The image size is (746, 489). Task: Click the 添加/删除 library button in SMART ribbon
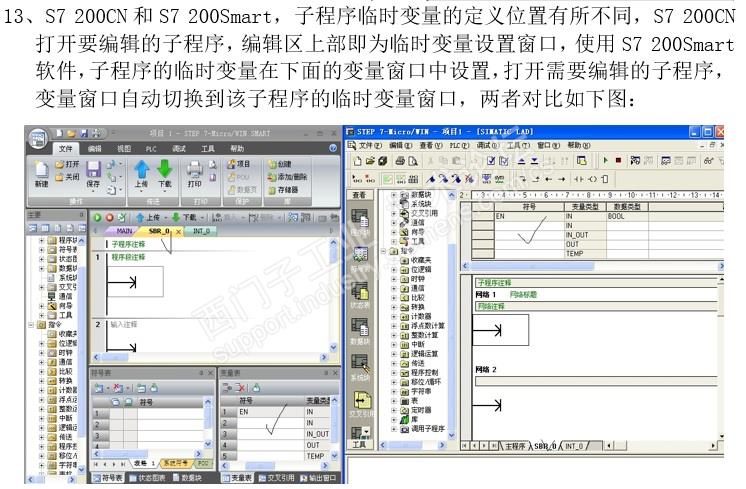[x=287, y=177]
